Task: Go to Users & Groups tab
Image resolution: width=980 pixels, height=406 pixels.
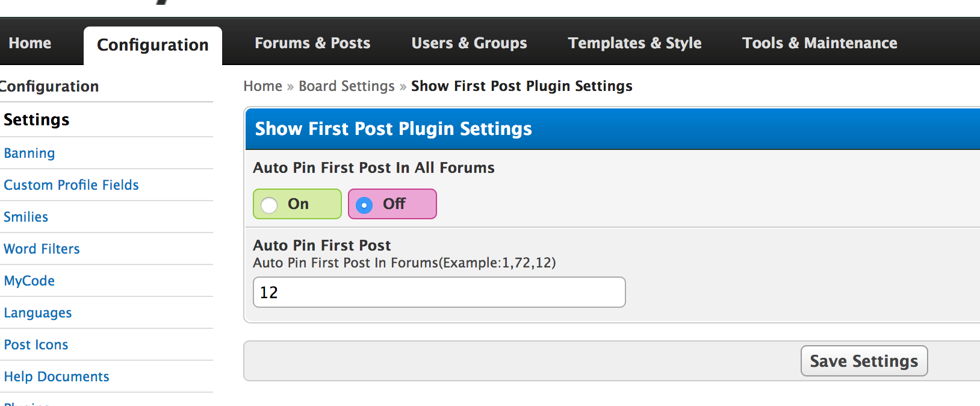Action: pos(469,43)
